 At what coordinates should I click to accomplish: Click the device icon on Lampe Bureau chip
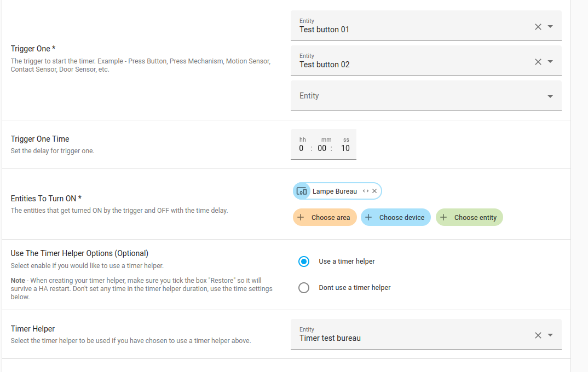pyautogui.click(x=302, y=191)
